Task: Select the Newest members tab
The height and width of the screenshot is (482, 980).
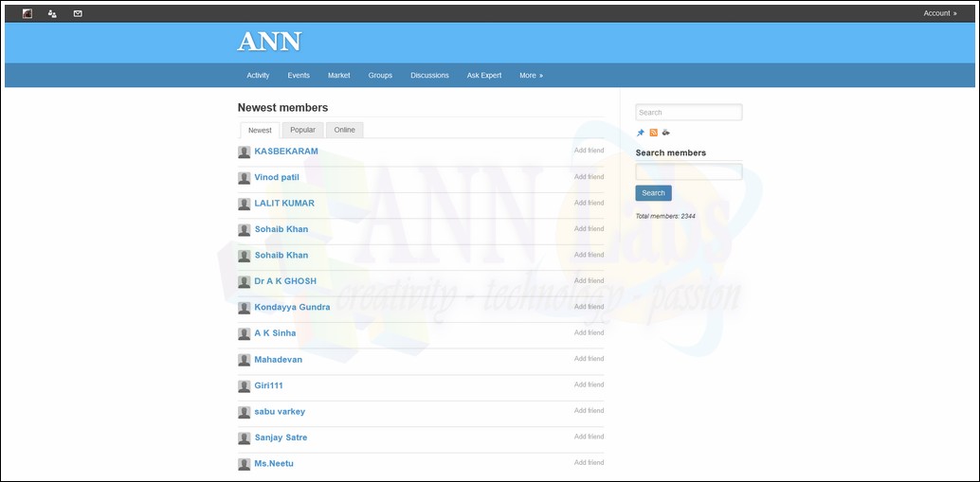Action: click(x=260, y=130)
